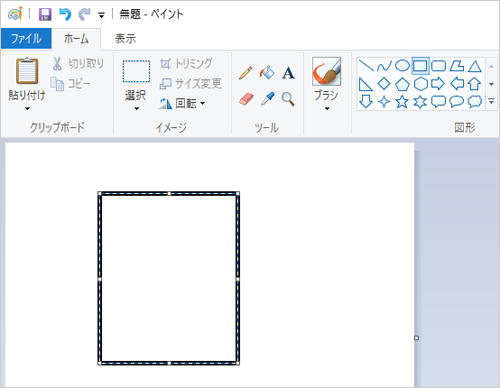
Task: Select the Polygon shape
Action: (x=457, y=66)
